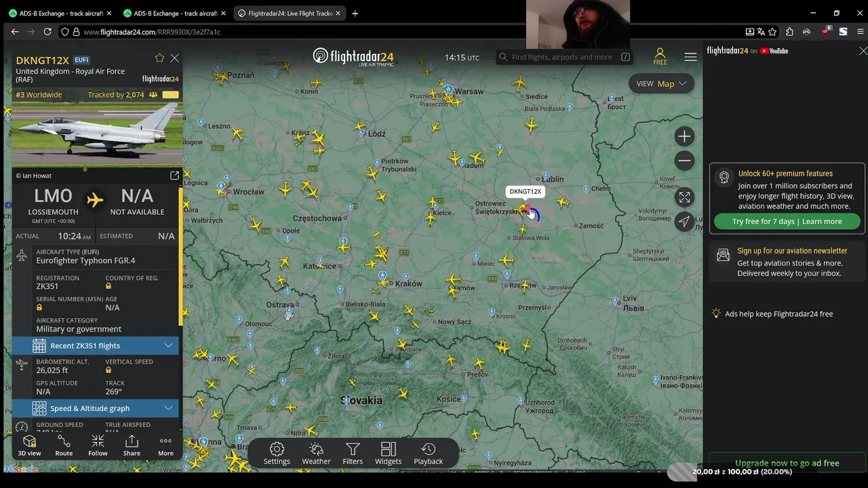This screenshot has height=488, width=868.
Task: Click Ads help keep Flightradar24 free
Action: click(778, 314)
